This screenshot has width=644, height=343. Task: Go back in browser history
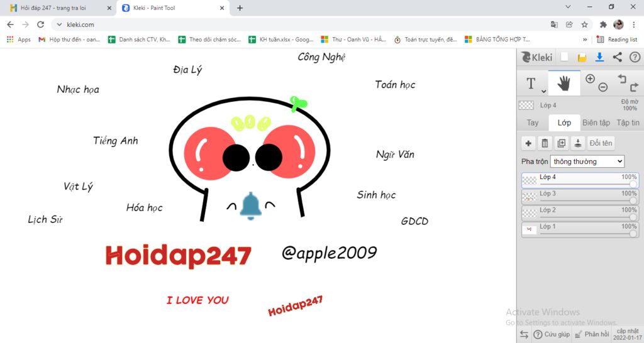[10, 24]
